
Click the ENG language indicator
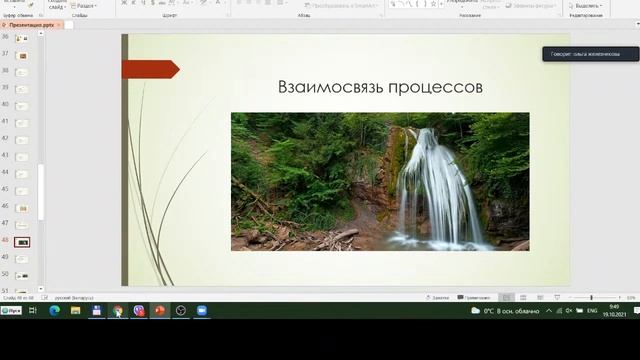(592, 311)
